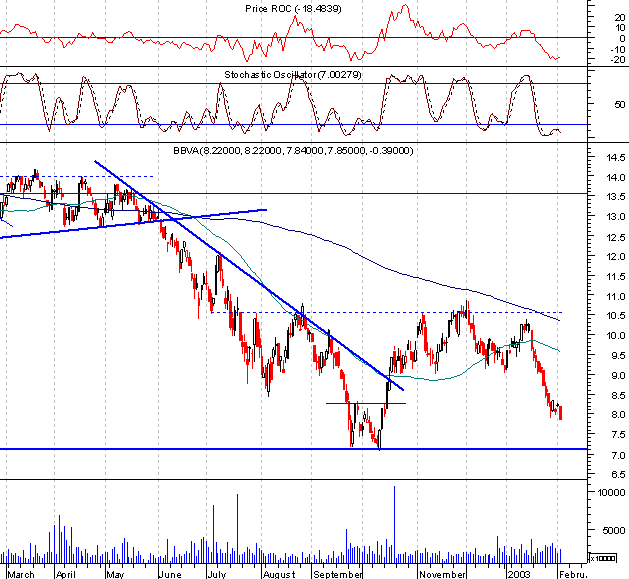629x579 pixels.
Task: Click the Febru. label on the date axis
Action: coord(573,574)
